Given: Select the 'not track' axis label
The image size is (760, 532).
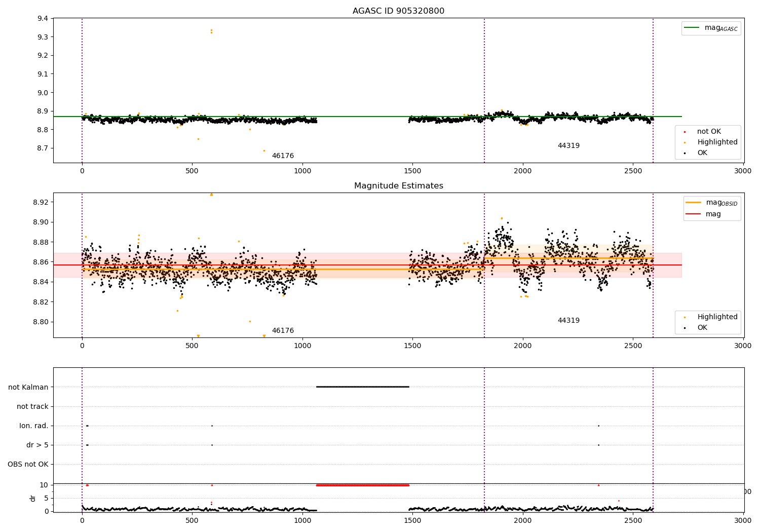Looking at the screenshot, I should coord(32,406).
